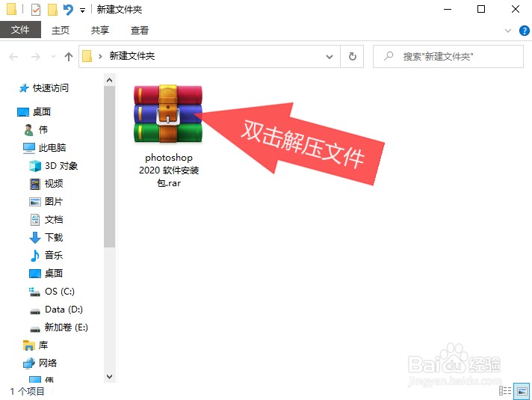Click the Undo icon in title bar
Screen dimensions: 532x400
pos(68,10)
